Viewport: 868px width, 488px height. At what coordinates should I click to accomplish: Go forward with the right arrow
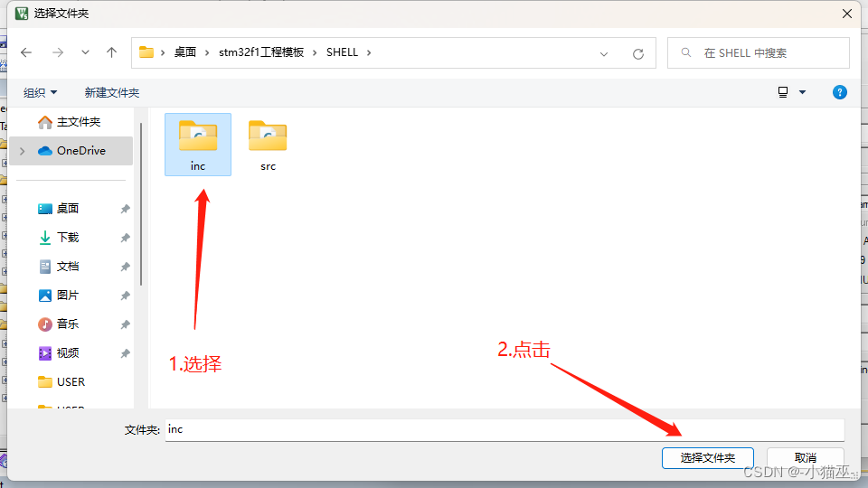[58, 52]
